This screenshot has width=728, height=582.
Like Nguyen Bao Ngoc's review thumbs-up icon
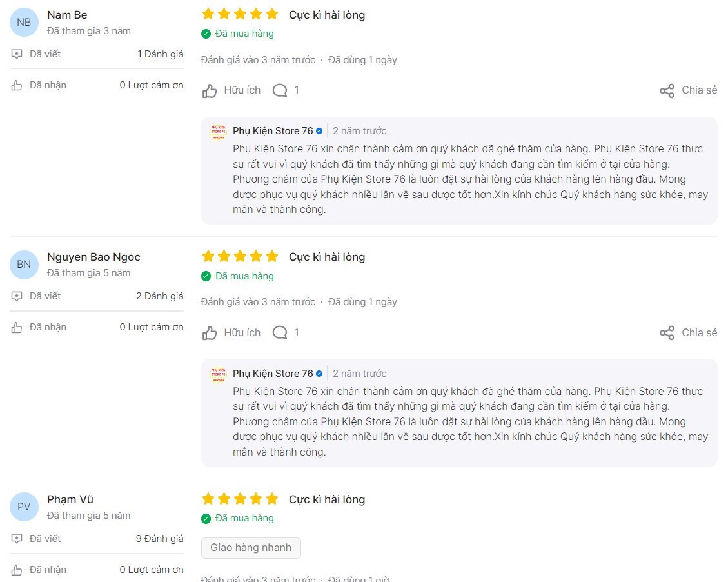tap(210, 332)
